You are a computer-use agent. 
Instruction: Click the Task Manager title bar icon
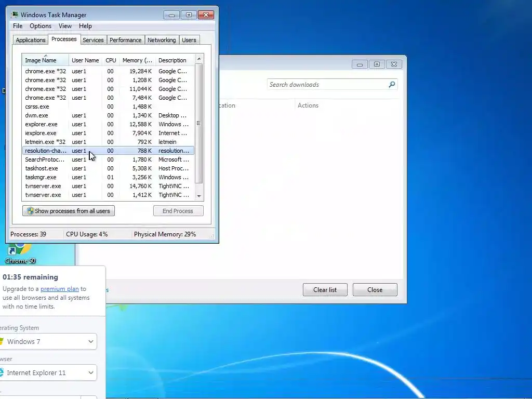15,15
